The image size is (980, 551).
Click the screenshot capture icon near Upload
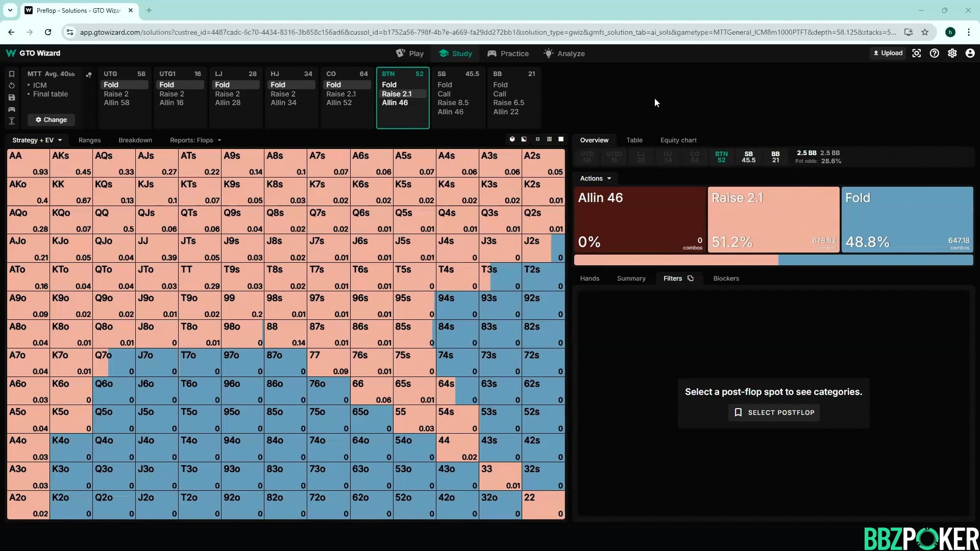click(917, 53)
